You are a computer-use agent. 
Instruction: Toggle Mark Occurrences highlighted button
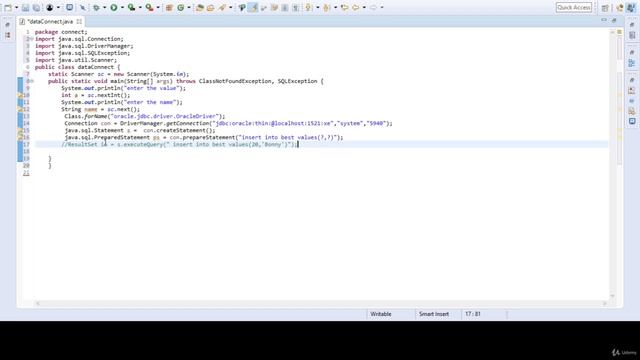(x=253, y=7)
